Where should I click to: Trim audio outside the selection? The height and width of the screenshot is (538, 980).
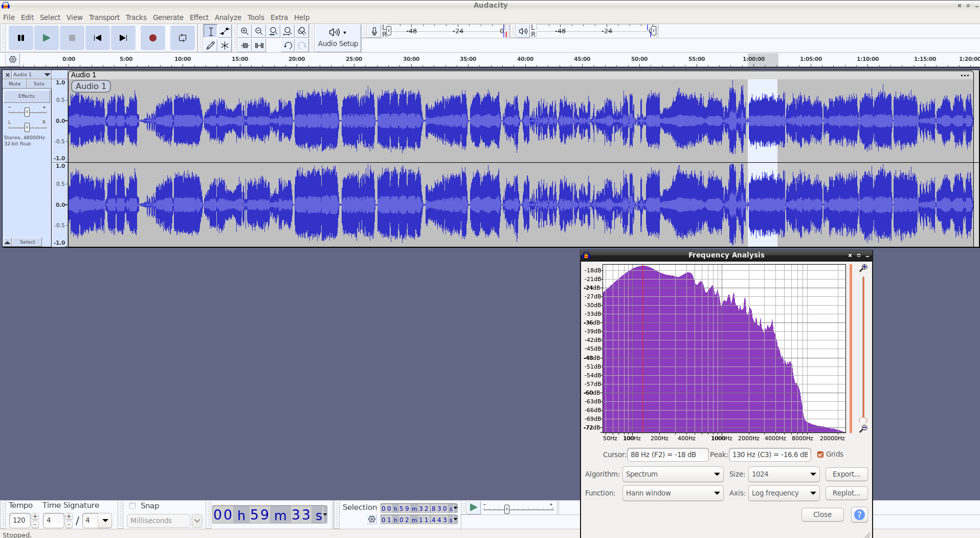[245, 46]
